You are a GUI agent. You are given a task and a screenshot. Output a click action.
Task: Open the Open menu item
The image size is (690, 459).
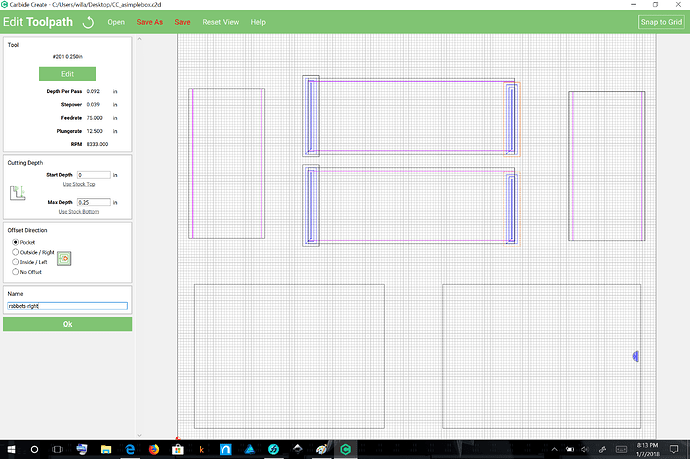click(x=116, y=22)
